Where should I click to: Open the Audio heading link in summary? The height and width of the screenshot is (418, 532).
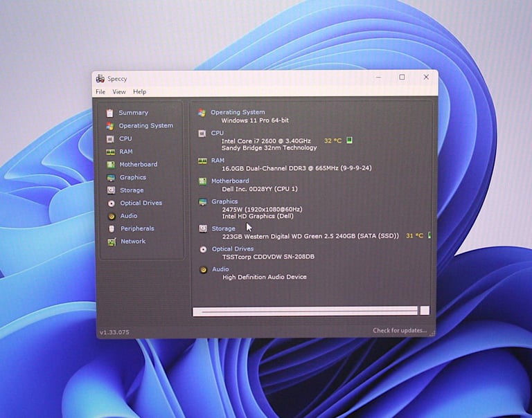point(220,269)
